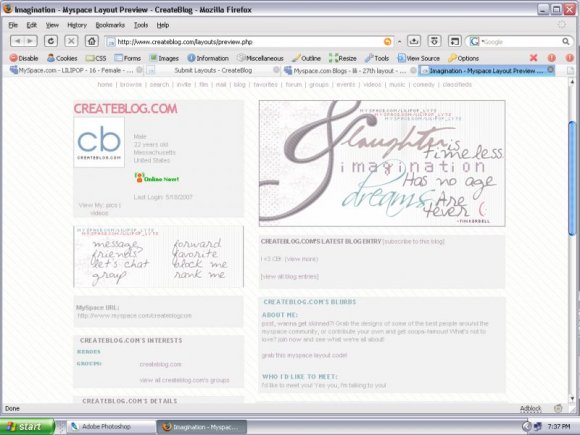Close the Imagination - Myspace Layout Preview tab
The height and width of the screenshot is (435, 580).
[550, 70]
